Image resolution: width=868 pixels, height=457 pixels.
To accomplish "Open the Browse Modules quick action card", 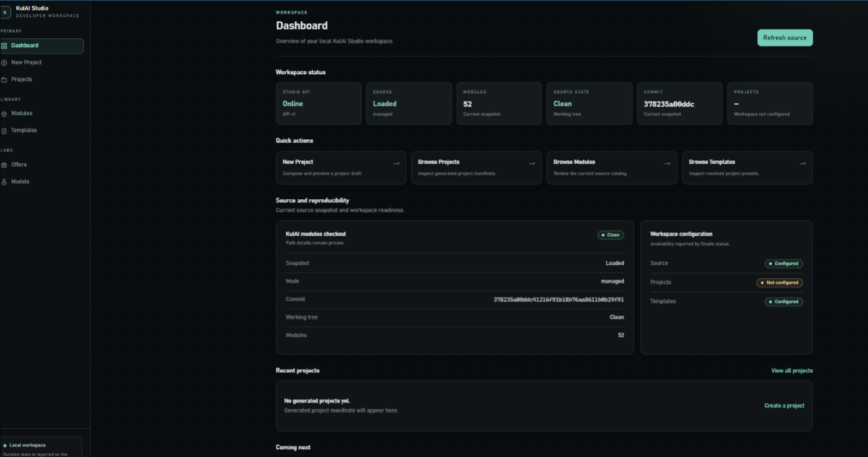I will pos(612,167).
